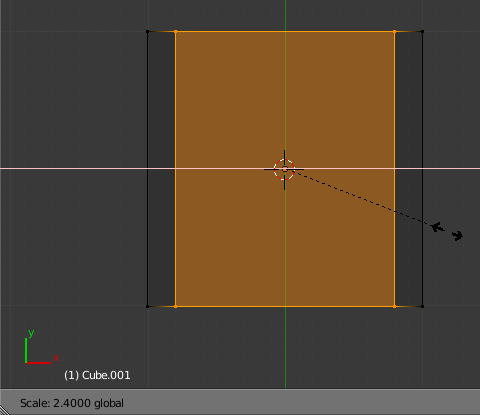Viewport: 480px width, 415px height.
Task: Select the top-left orange selected vertex
Action: (176, 32)
